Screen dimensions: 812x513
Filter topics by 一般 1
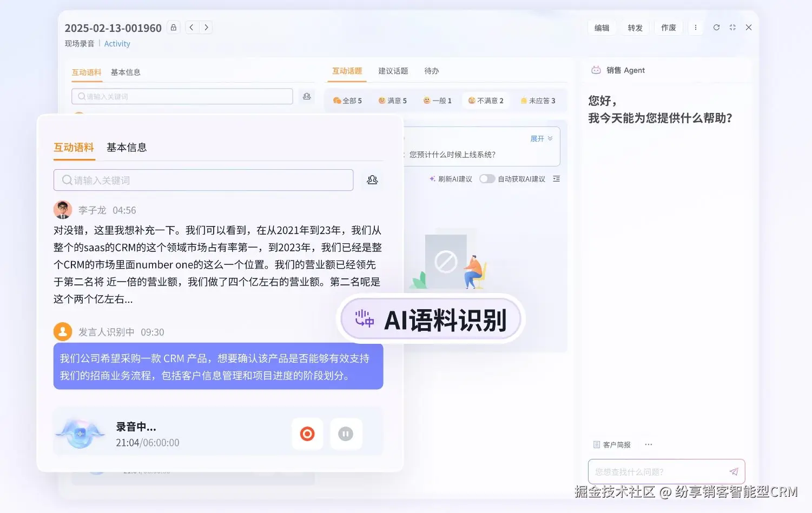pyautogui.click(x=437, y=101)
